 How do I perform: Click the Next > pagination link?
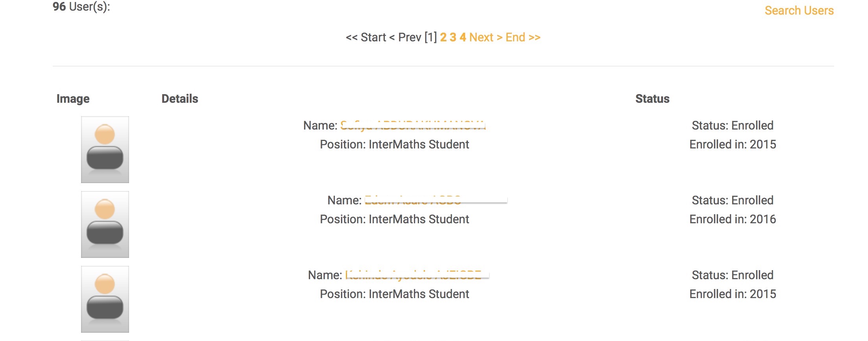(x=486, y=37)
